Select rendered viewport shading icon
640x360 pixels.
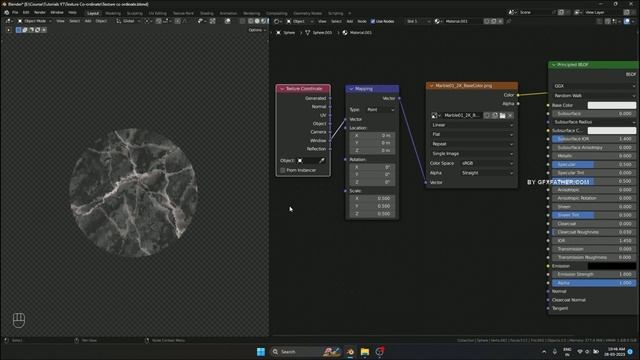[268, 21]
